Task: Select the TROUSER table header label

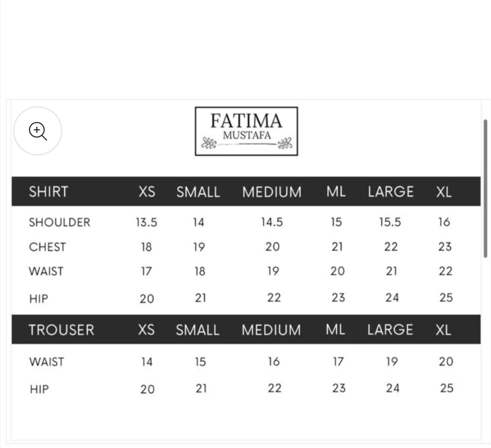Action: [x=61, y=330]
